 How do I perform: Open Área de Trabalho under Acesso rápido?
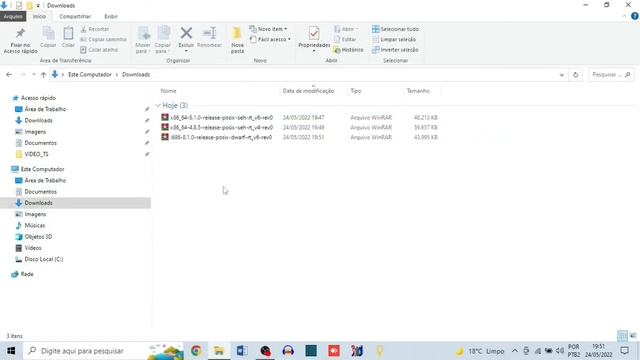coord(45,109)
